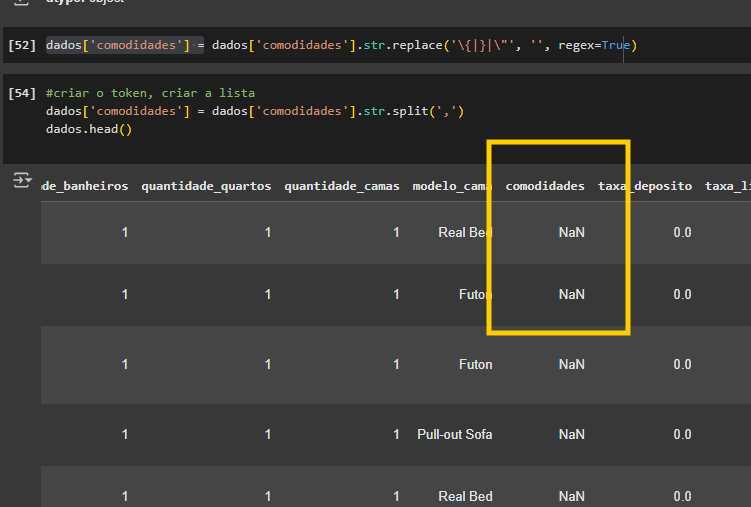
Task: Click the comment line '#criar o token, criar a lista'
Action: [150, 93]
